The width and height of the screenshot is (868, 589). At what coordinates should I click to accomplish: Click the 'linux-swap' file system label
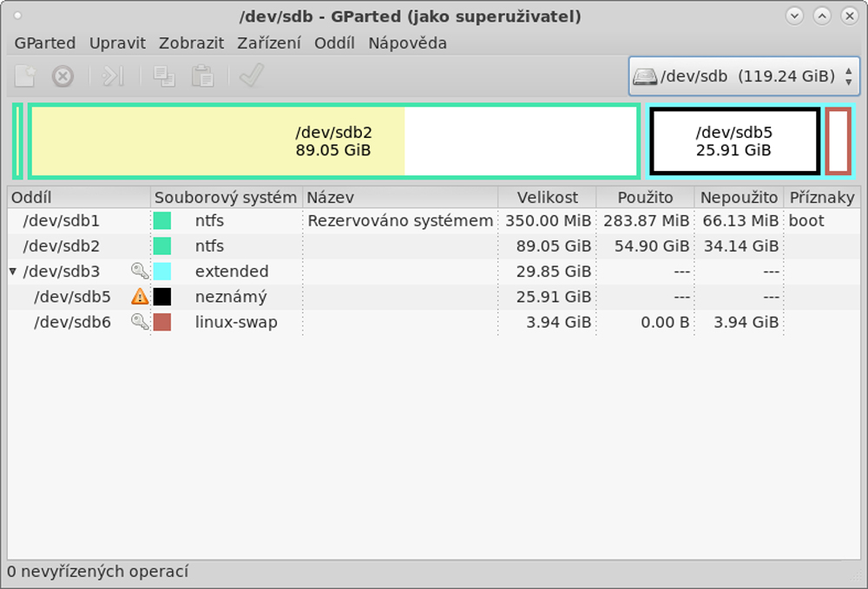pos(236,323)
